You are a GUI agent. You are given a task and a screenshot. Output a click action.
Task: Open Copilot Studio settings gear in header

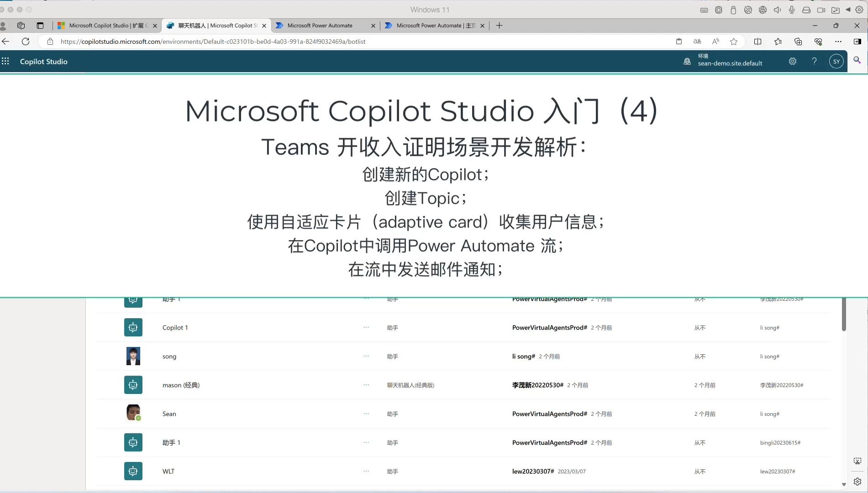click(x=793, y=61)
